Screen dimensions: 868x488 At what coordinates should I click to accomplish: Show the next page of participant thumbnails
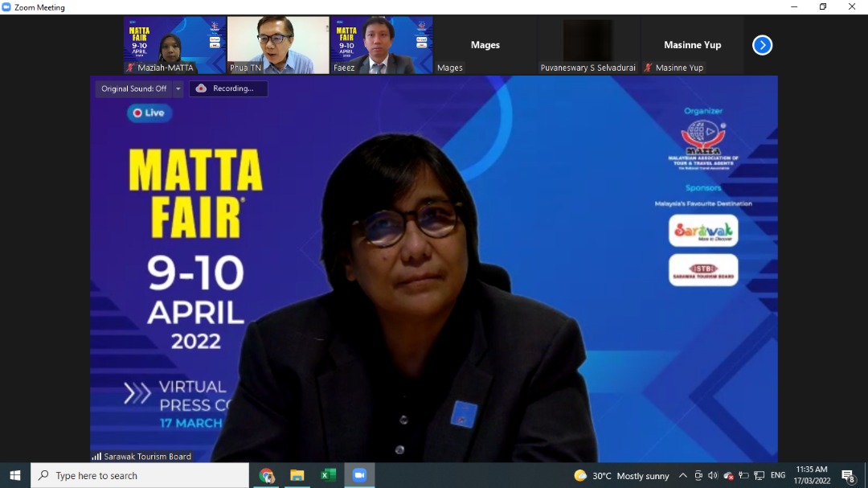tap(762, 45)
